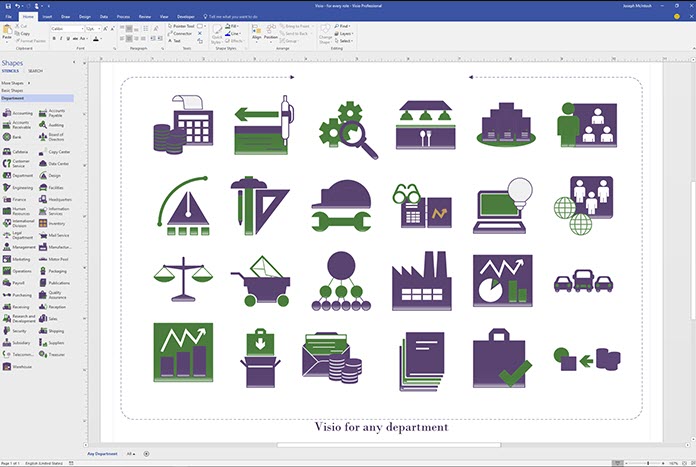Viewport: 696px width, 467px height.
Task: Open the Find dropdown in Editing group
Action: coord(342,26)
